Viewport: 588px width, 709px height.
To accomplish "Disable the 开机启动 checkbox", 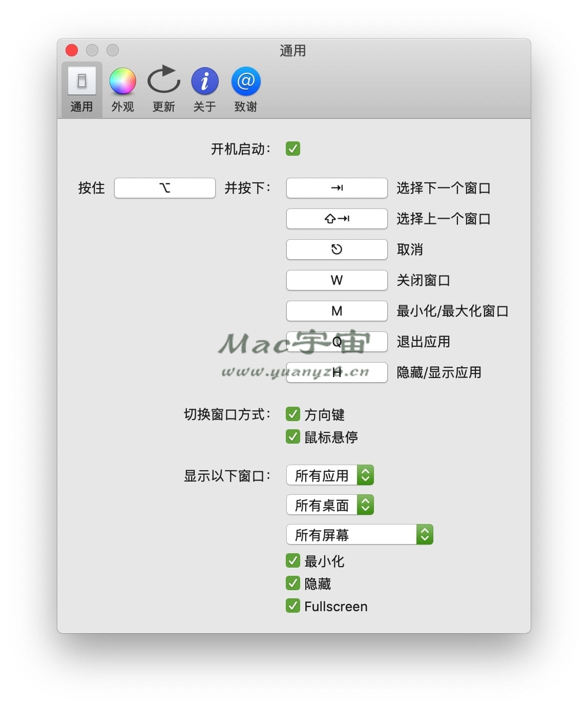I will click(x=293, y=149).
